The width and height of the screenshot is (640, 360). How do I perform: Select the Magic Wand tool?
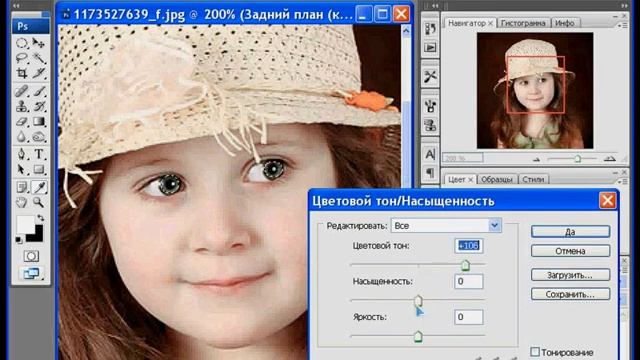tap(39, 58)
